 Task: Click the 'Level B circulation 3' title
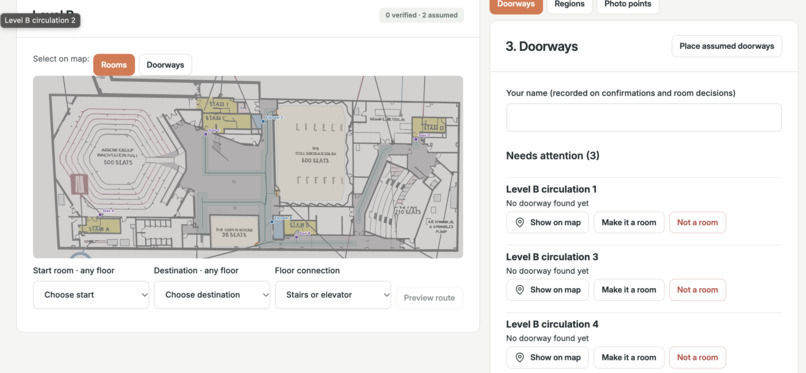click(552, 257)
